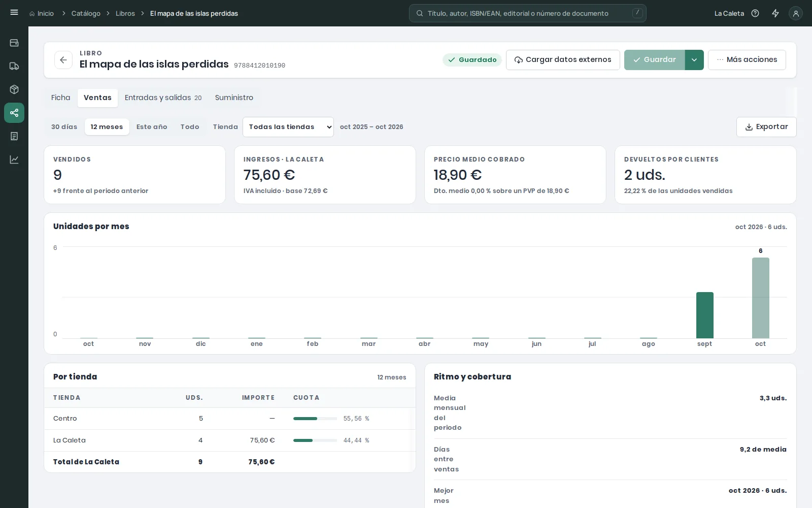
Task: Click the Total de La Caleta row
Action: 230,462
